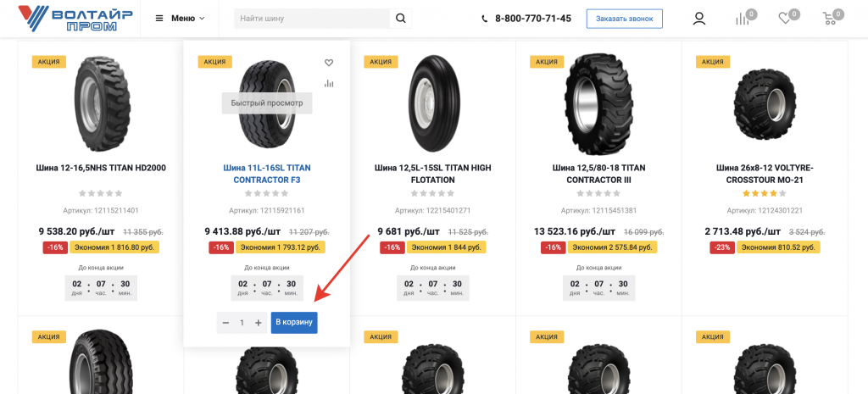868x394 pixels.
Task: Open the comparison chart icon in header
Action: [743, 19]
